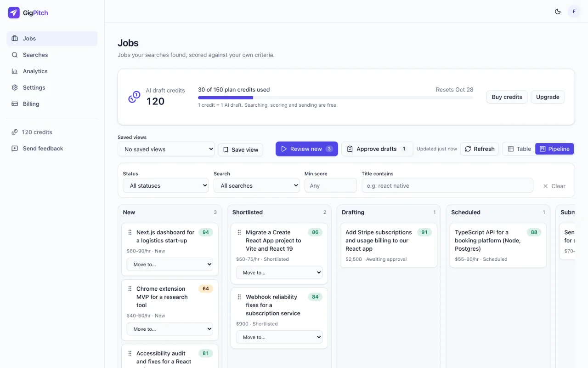Image resolution: width=588 pixels, height=368 pixels.
Task: Open Settings in the sidebar
Action: [52, 87]
